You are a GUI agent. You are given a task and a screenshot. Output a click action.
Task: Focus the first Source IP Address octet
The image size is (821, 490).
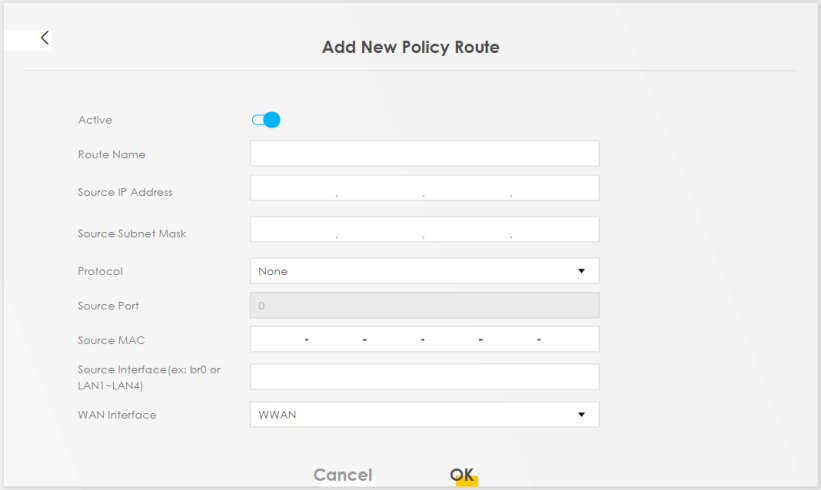(293, 189)
